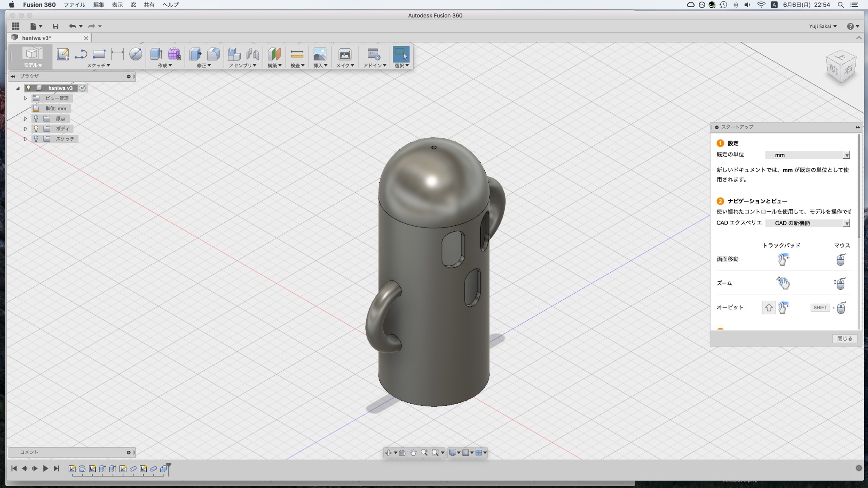Click the Create Sketch icon
868x488 pixels.
tap(63, 54)
